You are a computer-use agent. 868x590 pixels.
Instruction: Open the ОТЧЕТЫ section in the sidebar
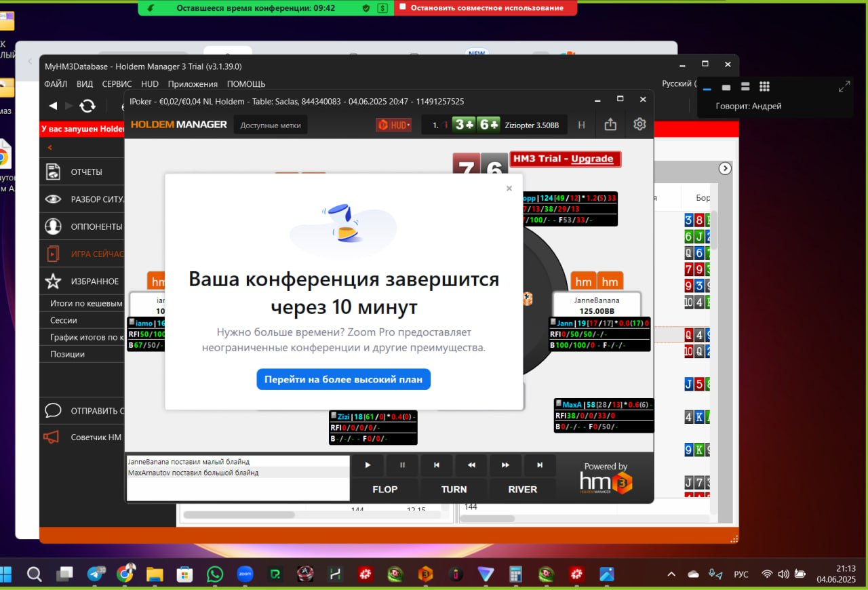pyautogui.click(x=82, y=172)
